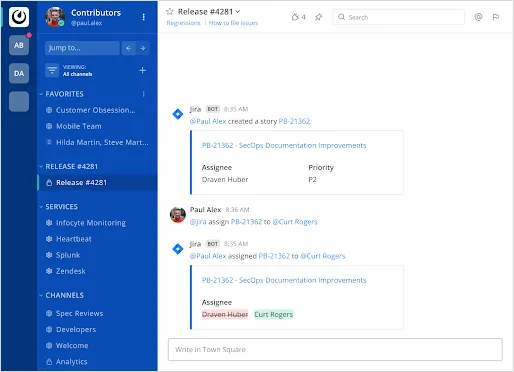The width and height of the screenshot is (514, 372).
Task: Add a new channel with plus icon
Action: (x=142, y=70)
